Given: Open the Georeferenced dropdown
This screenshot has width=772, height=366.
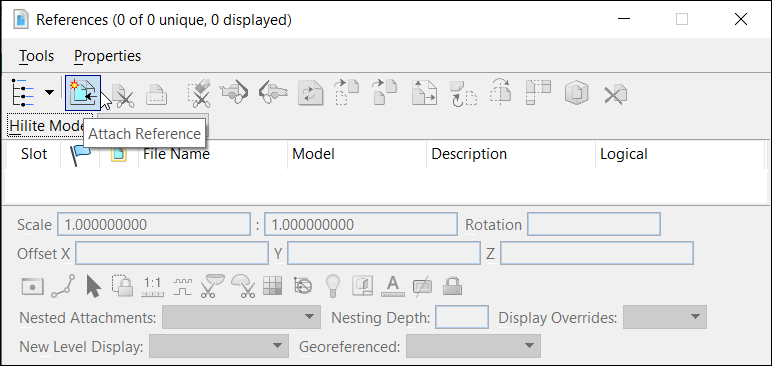Looking at the screenshot, I should click(473, 346).
